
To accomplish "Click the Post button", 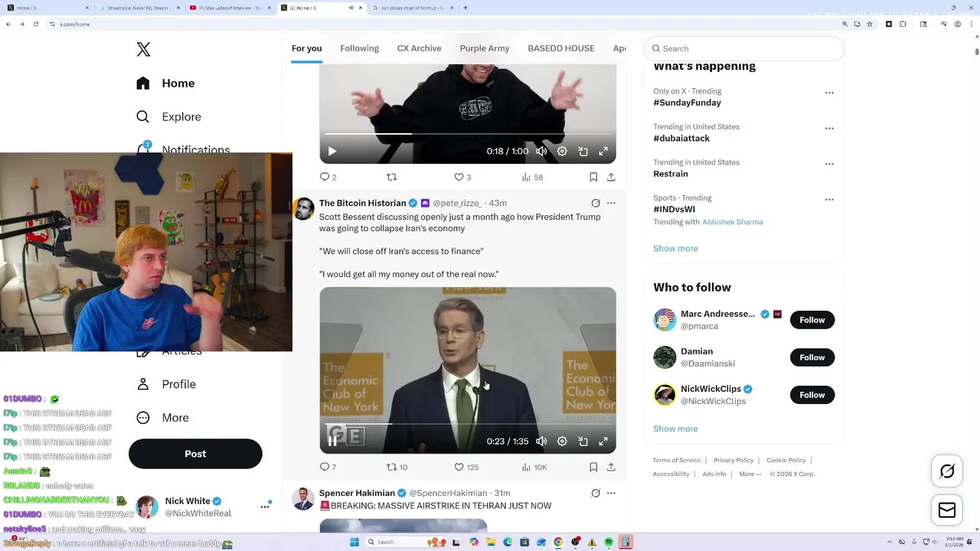I will (x=195, y=454).
